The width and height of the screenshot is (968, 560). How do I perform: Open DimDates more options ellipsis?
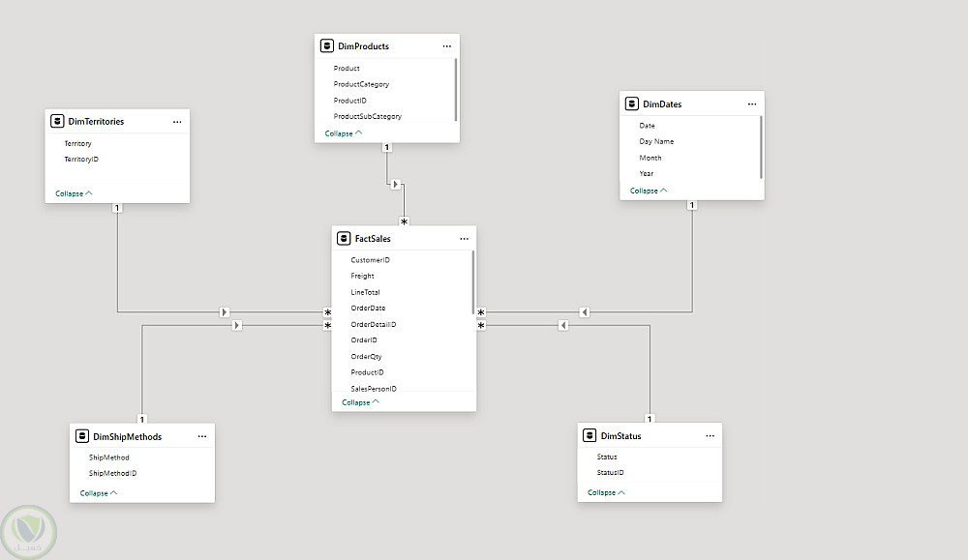click(x=752, y=103)
